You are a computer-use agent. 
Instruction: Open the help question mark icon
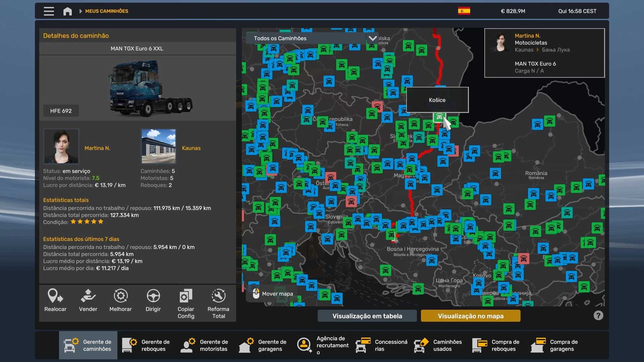coord(598,315)
